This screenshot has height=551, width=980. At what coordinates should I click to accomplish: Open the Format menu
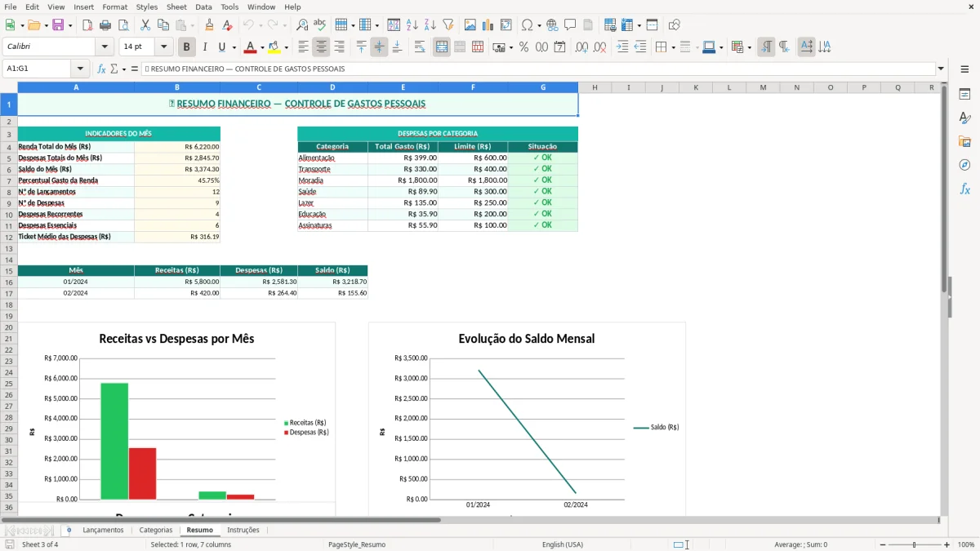click(114, 7)
